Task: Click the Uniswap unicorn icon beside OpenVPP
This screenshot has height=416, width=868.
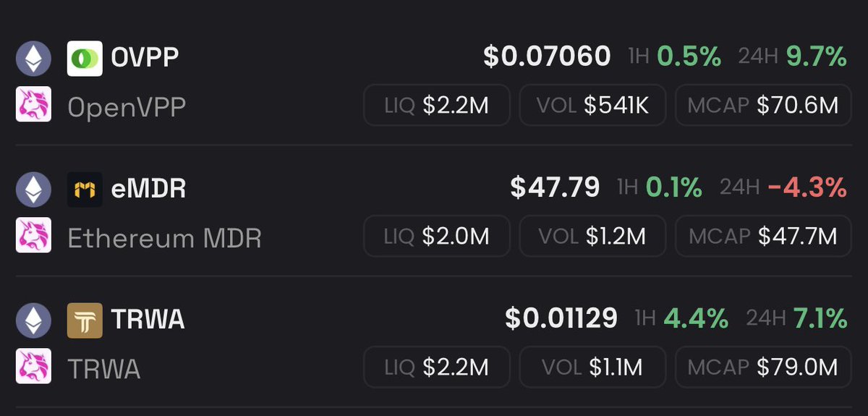Action: coord(33,104)
